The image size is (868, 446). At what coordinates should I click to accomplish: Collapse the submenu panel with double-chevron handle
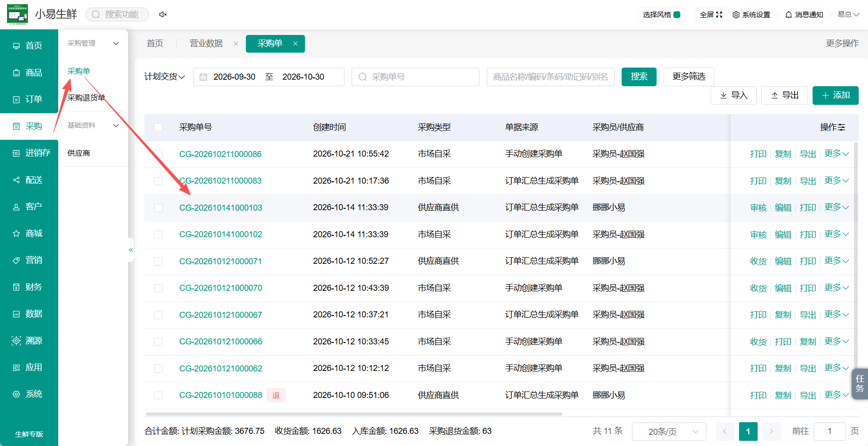tap(131, 250)
